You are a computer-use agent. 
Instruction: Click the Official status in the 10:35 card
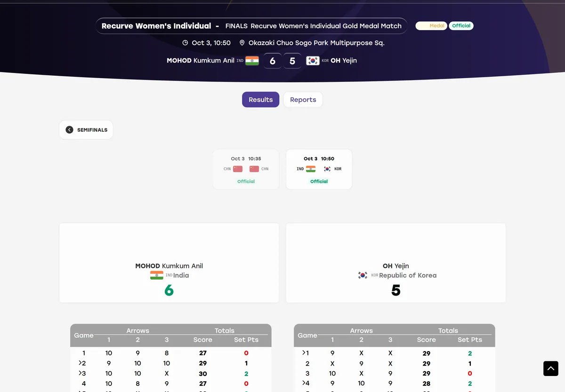246,182
